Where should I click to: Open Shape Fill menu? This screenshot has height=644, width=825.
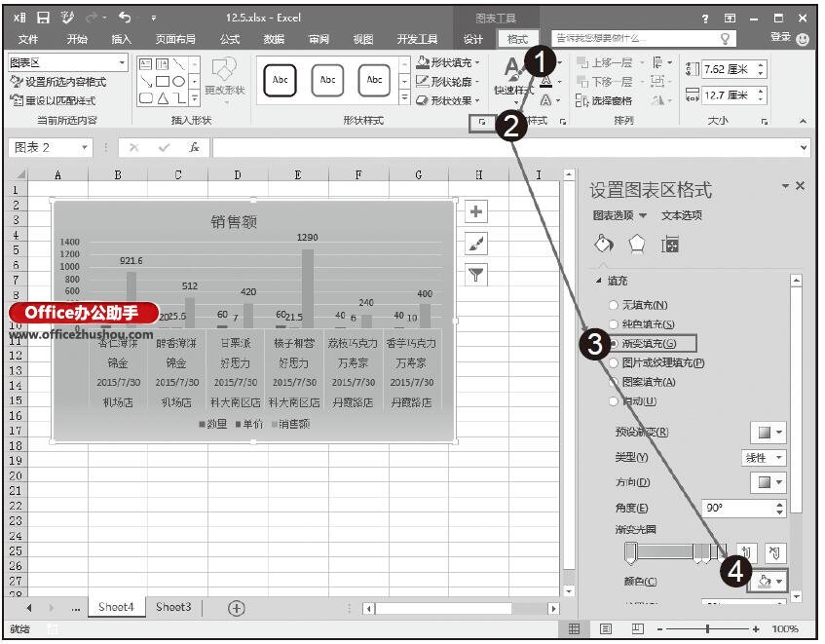click(x=448, y=62)
